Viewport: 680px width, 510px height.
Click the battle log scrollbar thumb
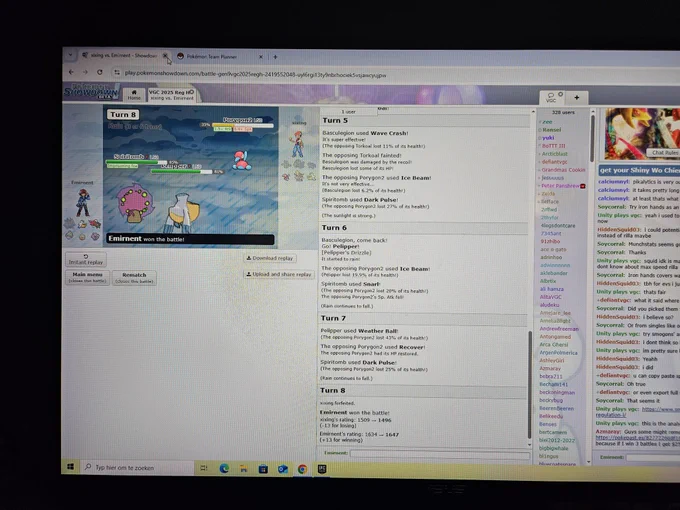(x=530, y=385)
